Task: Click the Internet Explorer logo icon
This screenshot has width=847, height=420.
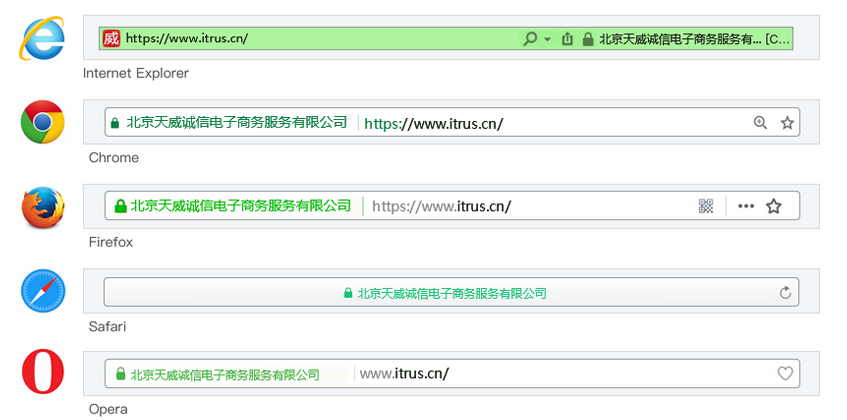Action: pos(42,38)
